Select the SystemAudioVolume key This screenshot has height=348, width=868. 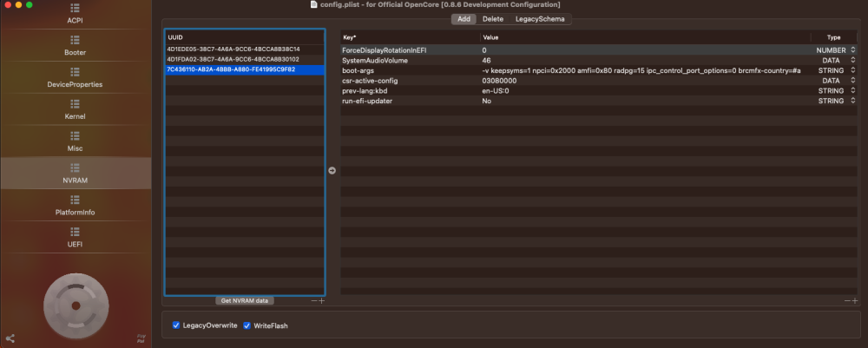[x=375, y=60]
